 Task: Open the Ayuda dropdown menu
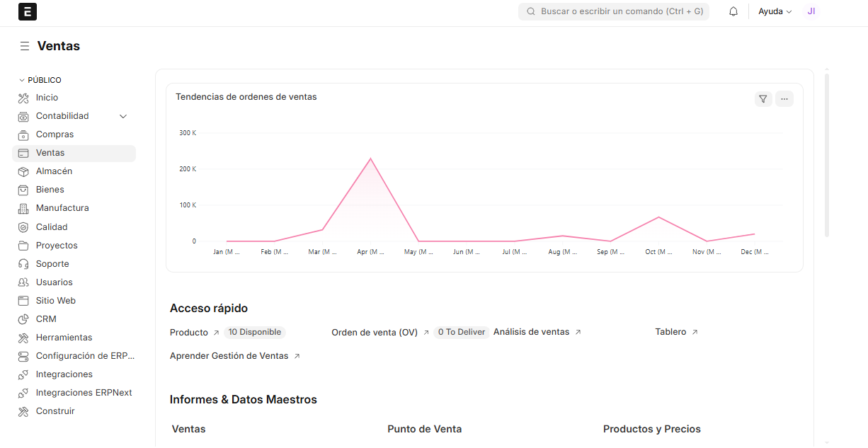point(775,11)
